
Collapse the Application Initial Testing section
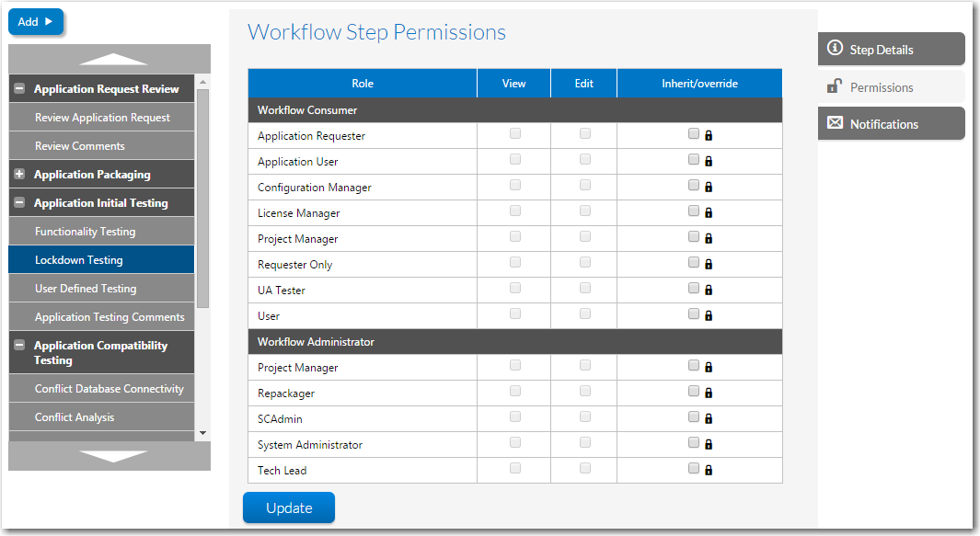click(19, 203)
